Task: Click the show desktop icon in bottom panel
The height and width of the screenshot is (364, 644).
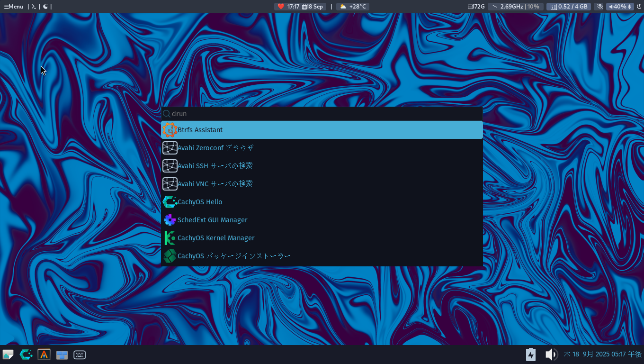Action: click(x=8, y=355)
